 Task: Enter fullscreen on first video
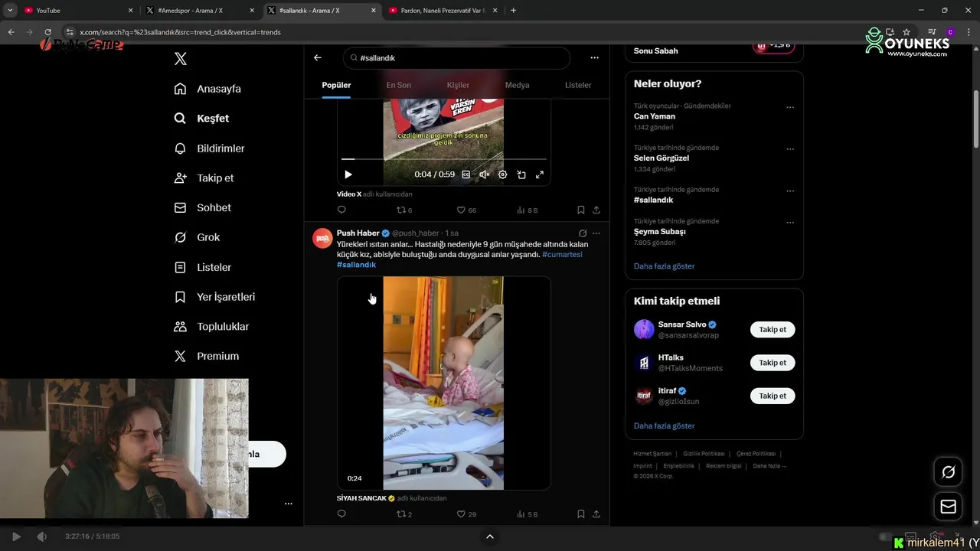(x=540, y=174)
